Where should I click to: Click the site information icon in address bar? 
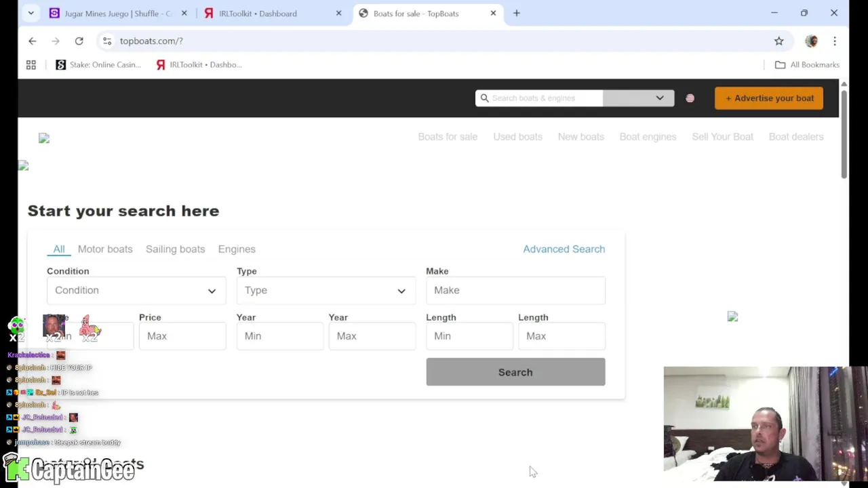click(x=107, y=41)
